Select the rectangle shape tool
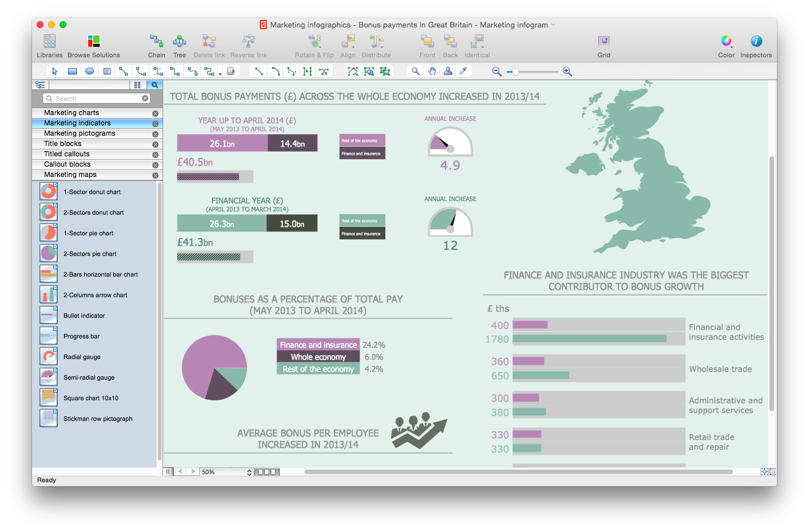 point(72,72)
